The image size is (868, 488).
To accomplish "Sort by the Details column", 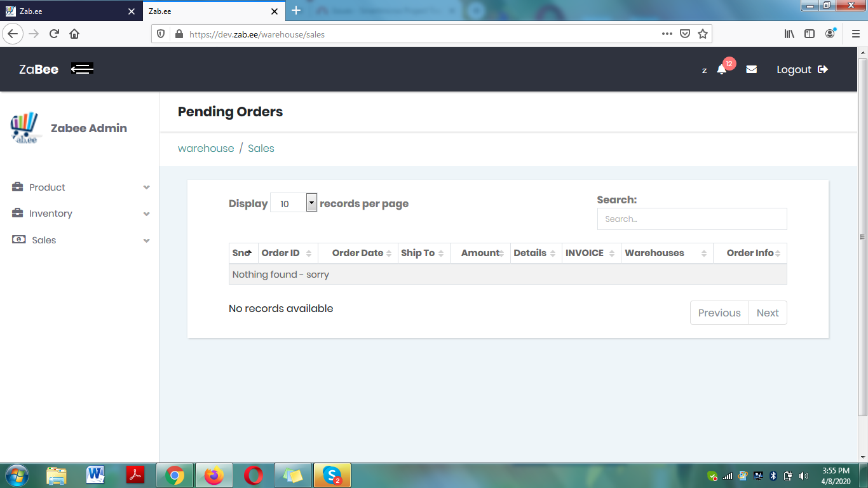I will [536, 253].
